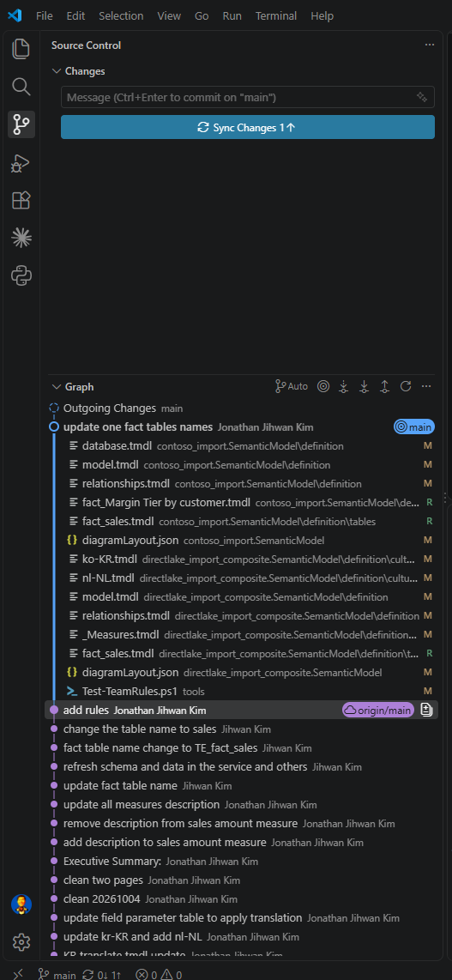The width and height of the screenshot is (452, 980).
Task: Click the Fetch icon in Graph toolbar
Action: [x=343, y=386]
